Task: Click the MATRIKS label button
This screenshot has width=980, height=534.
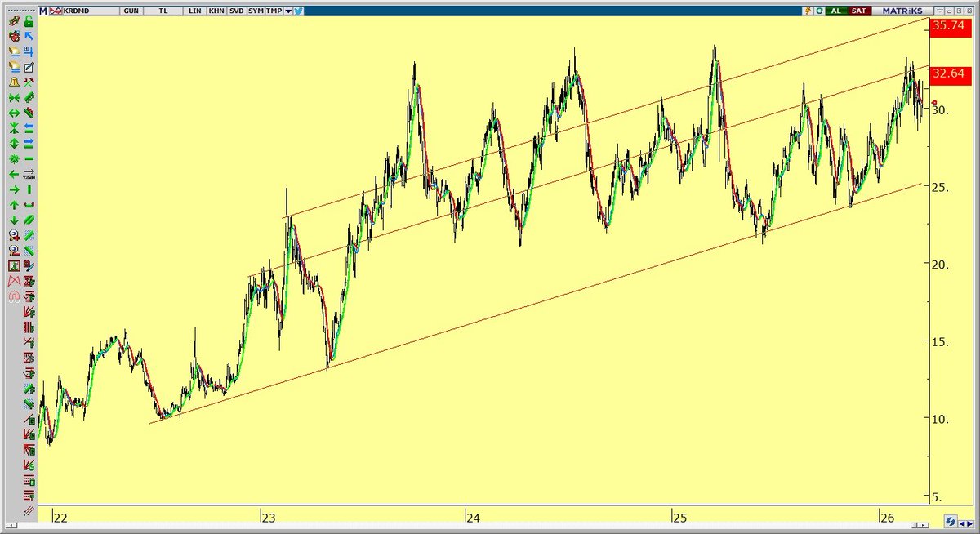Action: (902, 11)
